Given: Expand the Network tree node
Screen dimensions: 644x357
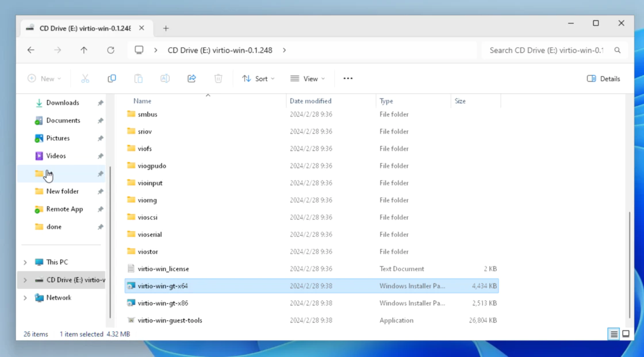Looking at the screenshot, I should point(25,297).
